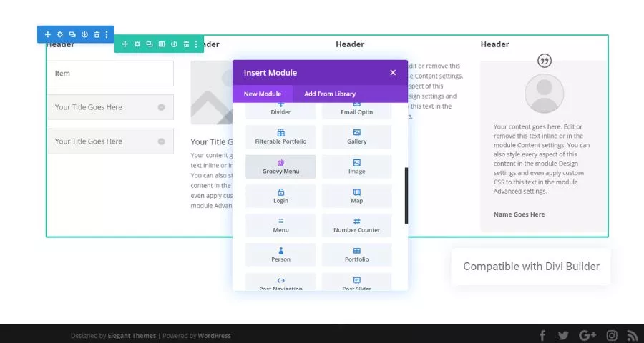
Task: Insert the Number Counter module
Action: [357, 225]
